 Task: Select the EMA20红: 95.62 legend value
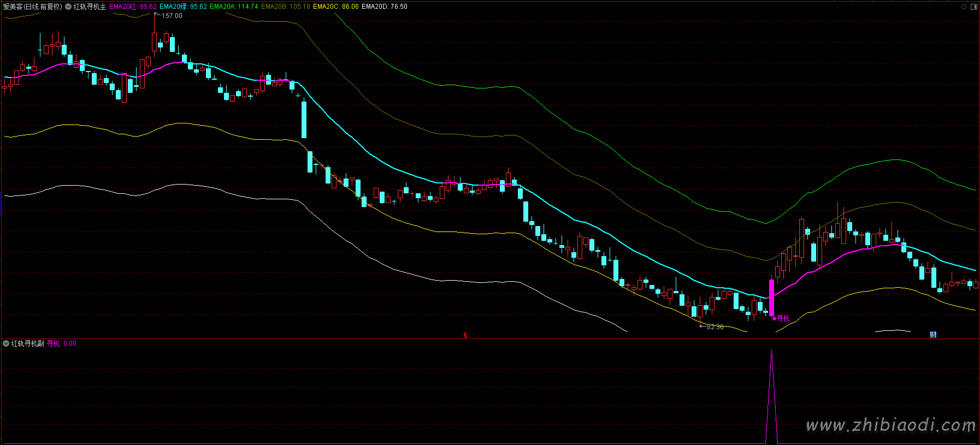point(133,7)
